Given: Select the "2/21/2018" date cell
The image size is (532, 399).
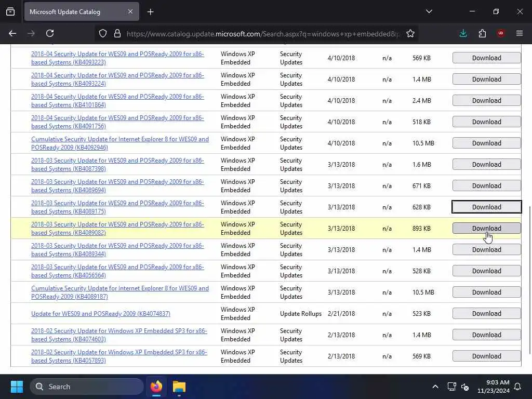Looking at the screenshot, I should pyautogui.click(x=341, y=313).
